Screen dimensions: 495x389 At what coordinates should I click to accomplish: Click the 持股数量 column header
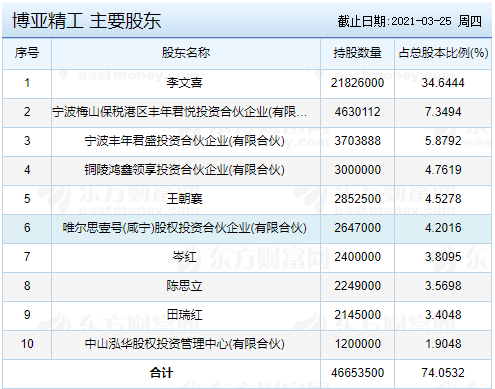point(357,53)
